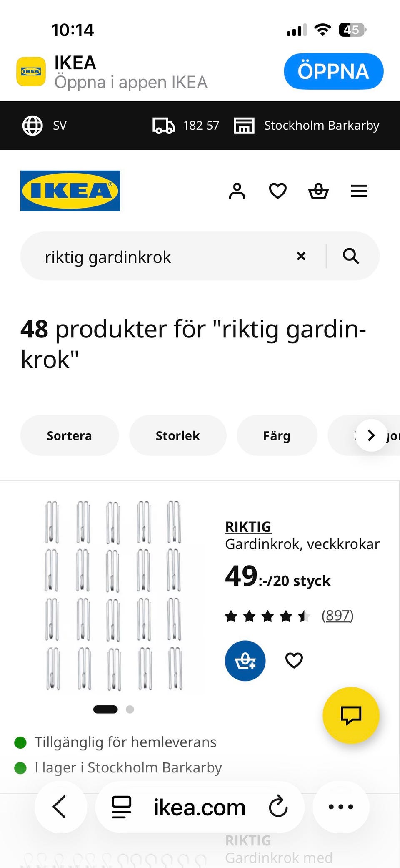Tap ÖPPNA to open the IKEA app
This screenshot has height=868, width=400.
(x=333, y=71)
